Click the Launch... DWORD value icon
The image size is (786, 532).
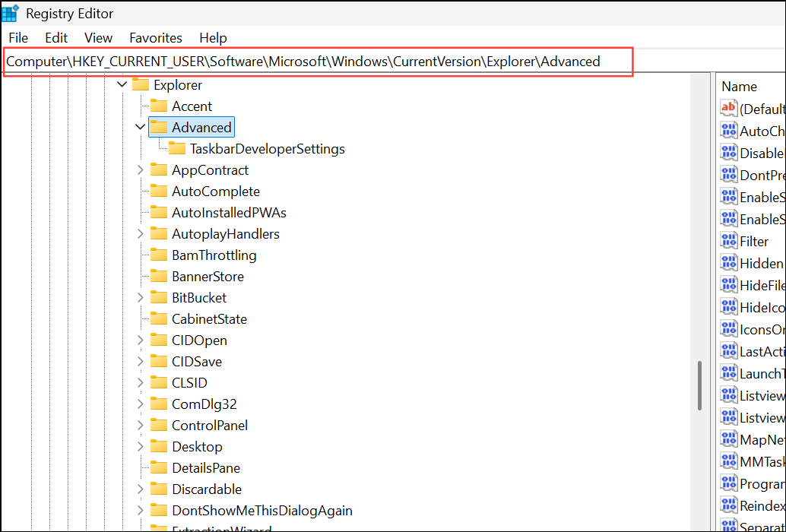pyautogui.click(x=728, y=372)
